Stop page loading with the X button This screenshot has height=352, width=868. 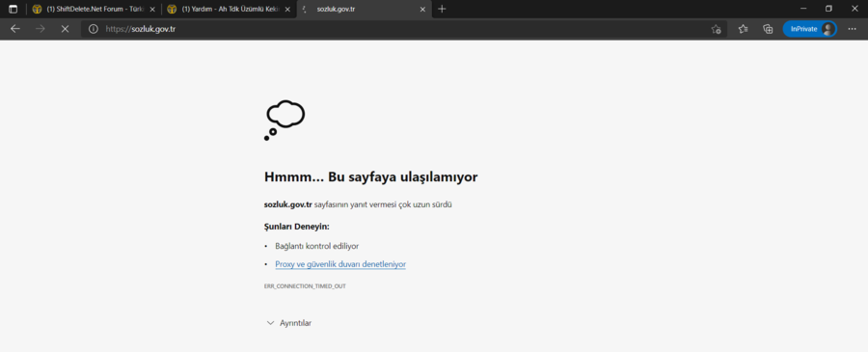(x=65, y=29)
